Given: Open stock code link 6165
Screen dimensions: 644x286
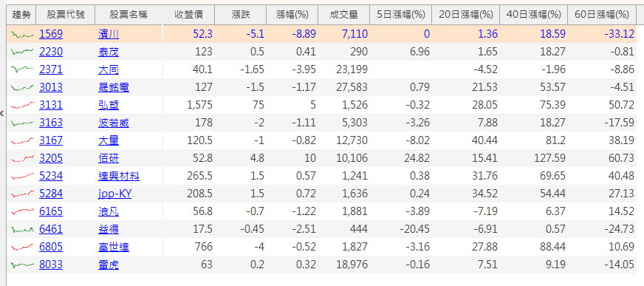Looking at the screenshot, I should (x=51, y=211).
